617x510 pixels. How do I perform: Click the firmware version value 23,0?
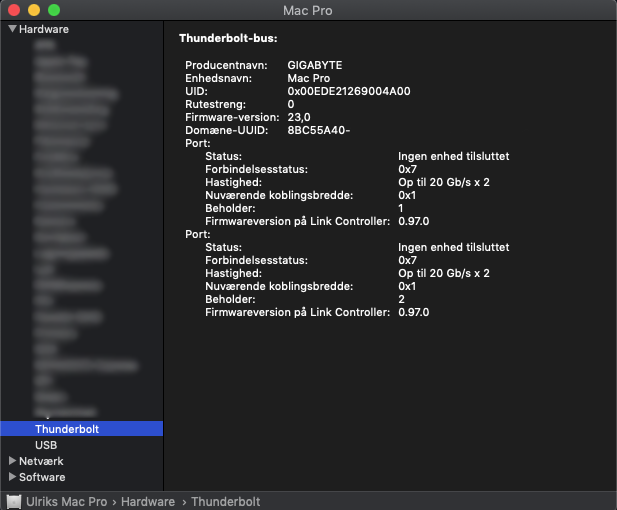point(299,117)
